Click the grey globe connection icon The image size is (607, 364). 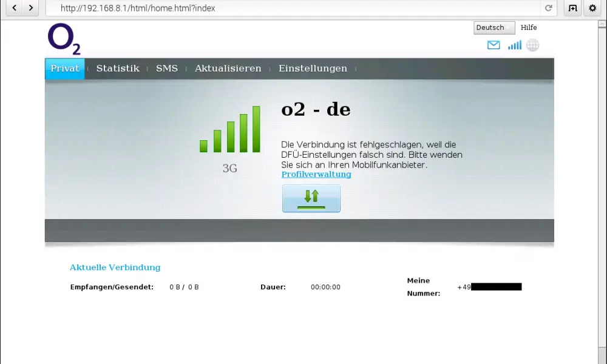pos(533,45)
